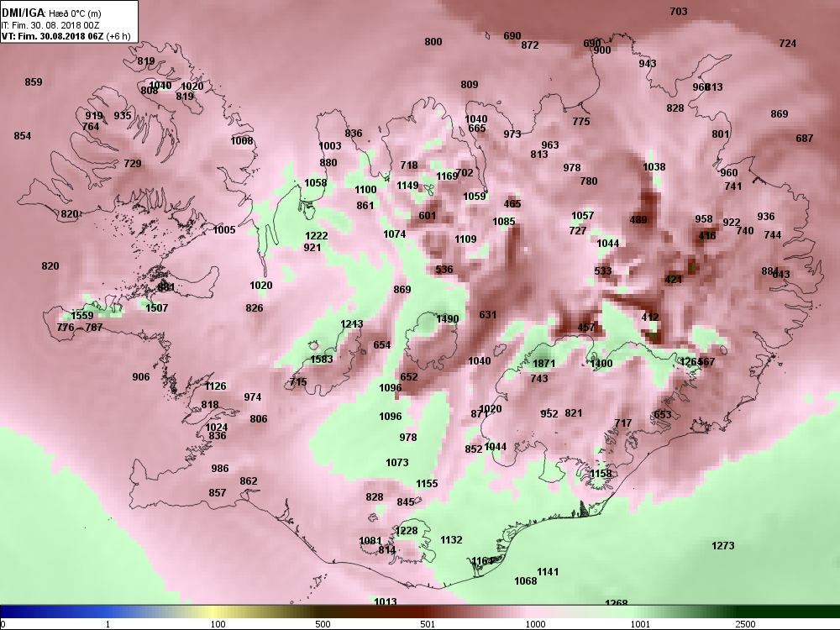Image resolution: width=840 pixels, height=630 pixels.
Task: Pick the 1100 map value
Action: (x=366, y=190)
